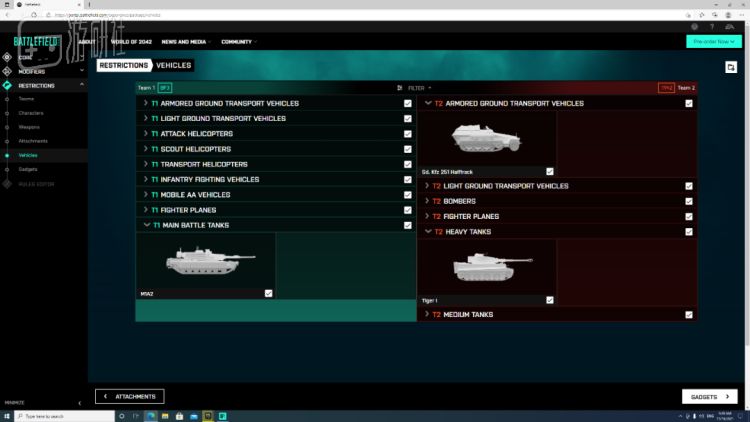
Task: Click the Battlefield logo
Action: pos(36,42)
